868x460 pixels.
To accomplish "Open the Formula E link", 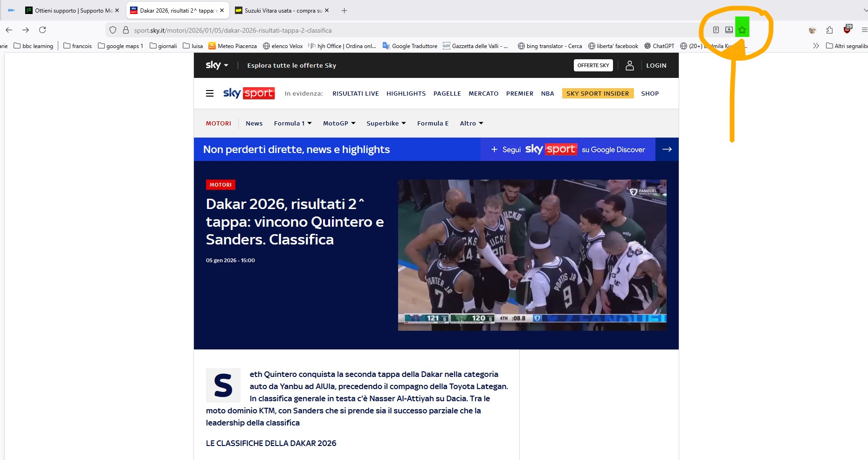I will tap(433, 123).
